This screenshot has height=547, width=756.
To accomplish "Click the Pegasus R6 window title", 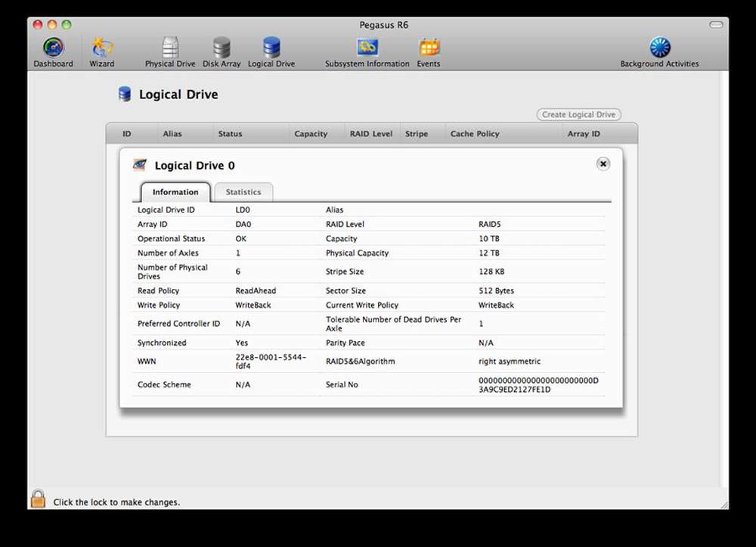I will 383,25.
